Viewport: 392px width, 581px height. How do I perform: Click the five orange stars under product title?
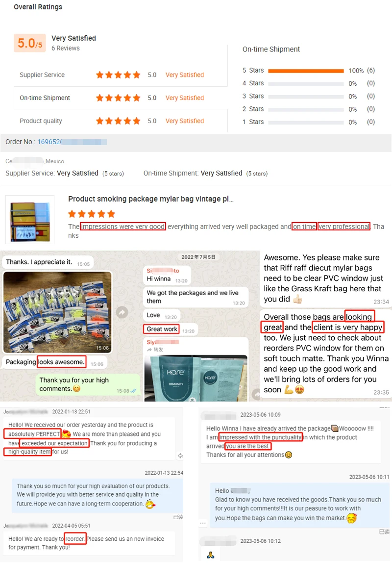click(x=92, y=214)
